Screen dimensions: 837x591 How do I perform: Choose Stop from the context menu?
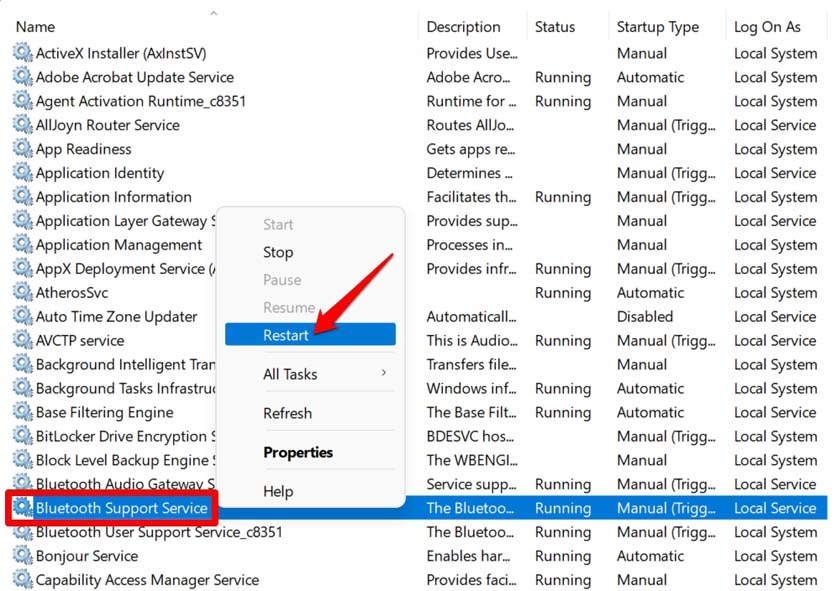(x=278, y=252)
